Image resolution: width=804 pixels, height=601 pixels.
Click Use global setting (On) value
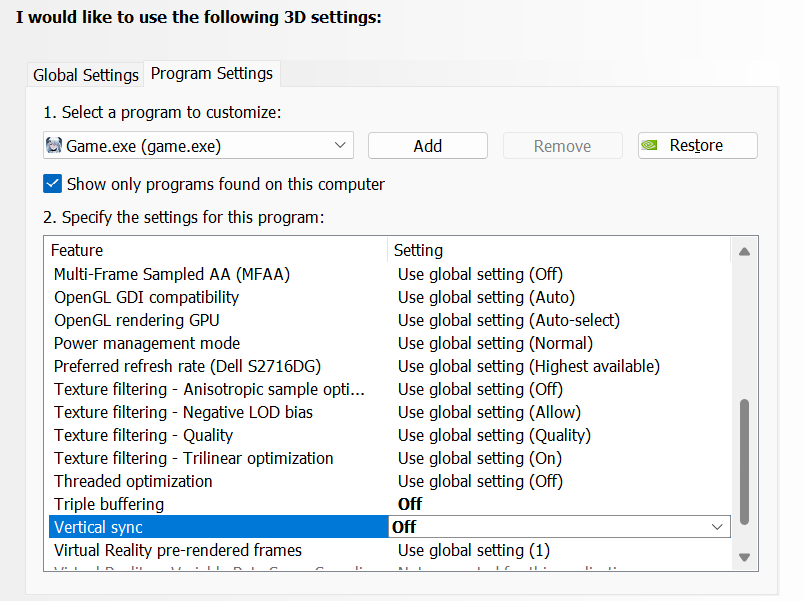(480, 458)
